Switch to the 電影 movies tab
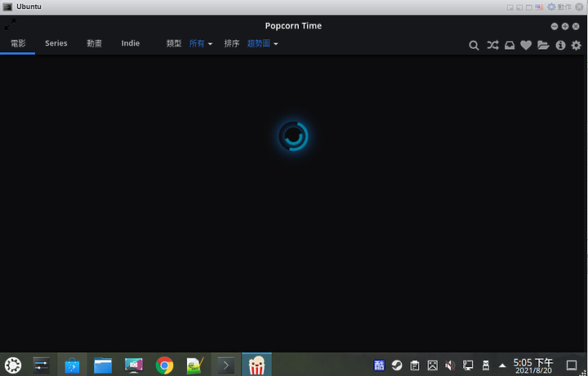Image resolution: width=588 pixels, height=376 pixels. (18, 43)
